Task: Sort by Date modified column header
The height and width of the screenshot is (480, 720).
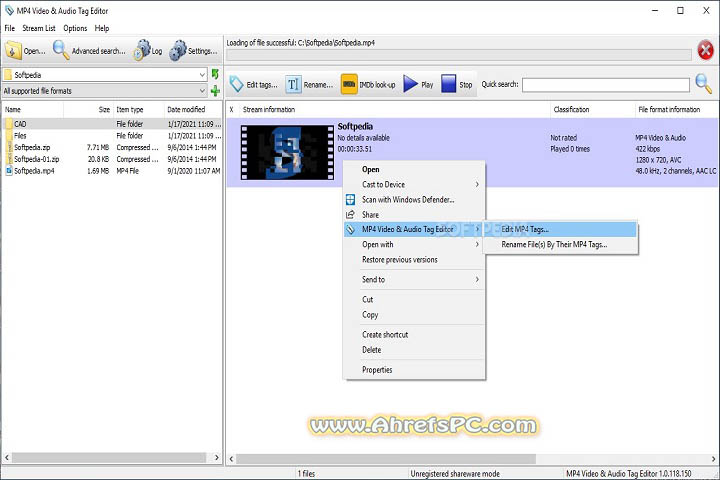Action: tap(193, 109)
